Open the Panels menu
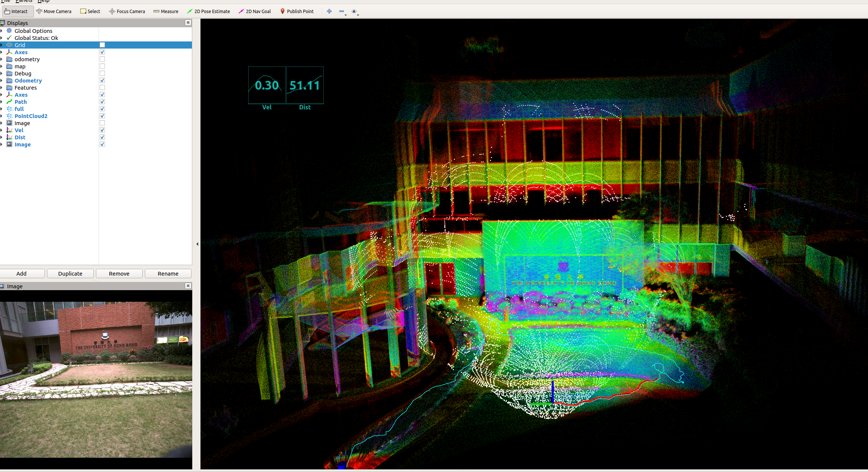This screenshot has width=868, height=472. click(24, 1)
